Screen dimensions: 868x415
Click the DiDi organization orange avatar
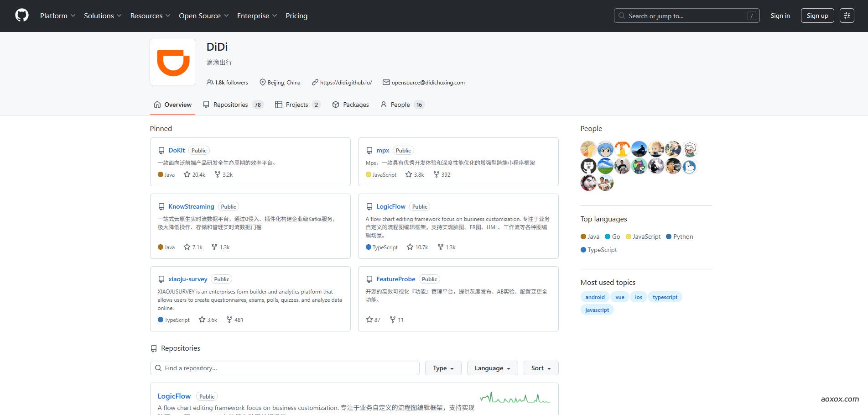[x=173, y=62]
